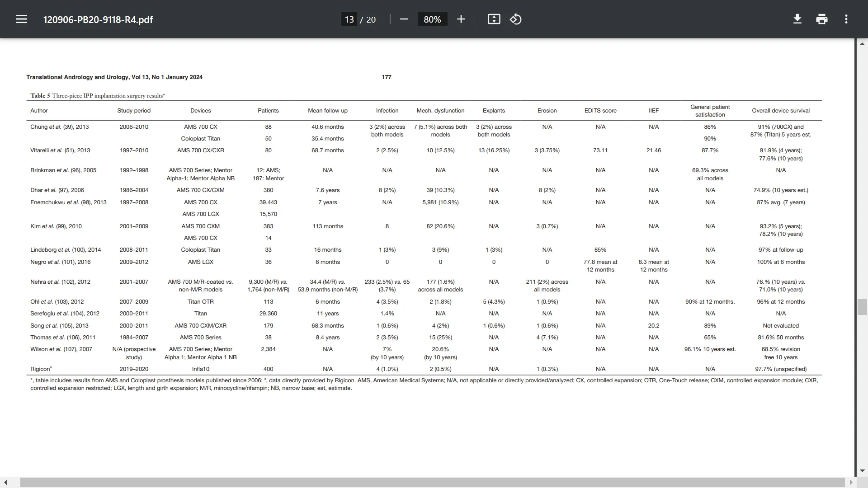The image size is (868, 488).
Task: Click the vertical scrollbar thumb
Action: [862, 307]
